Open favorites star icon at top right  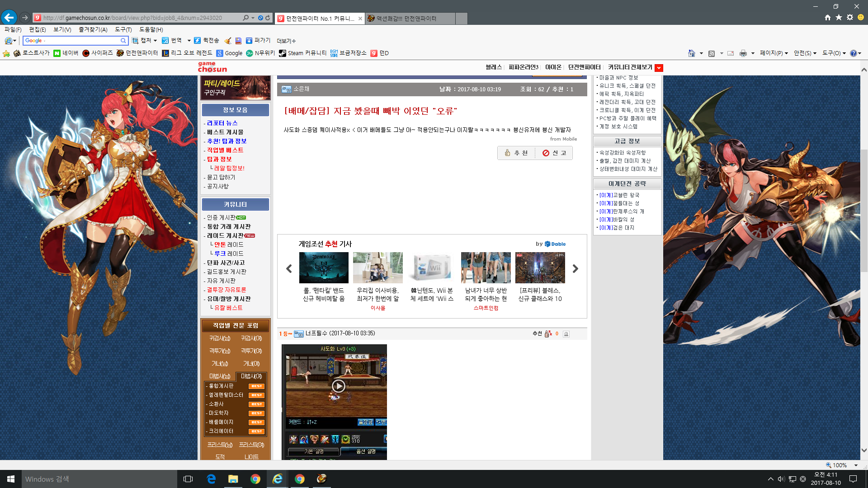839,18
